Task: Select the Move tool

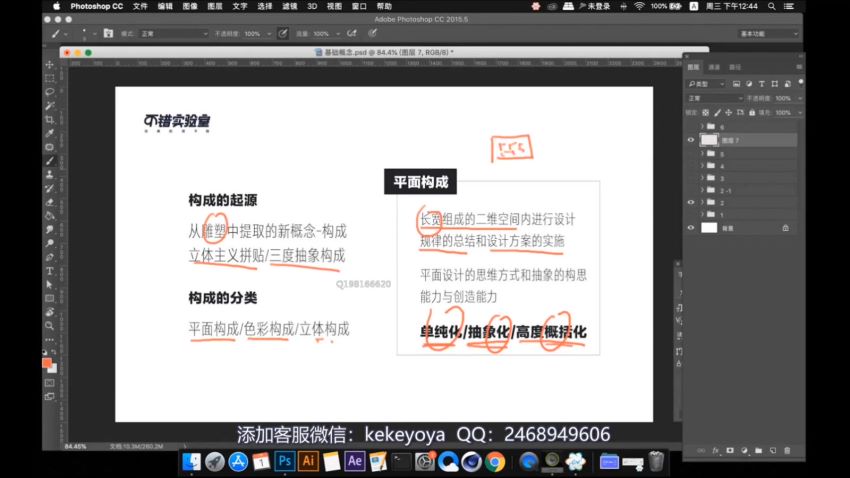Action: point(49,64)
